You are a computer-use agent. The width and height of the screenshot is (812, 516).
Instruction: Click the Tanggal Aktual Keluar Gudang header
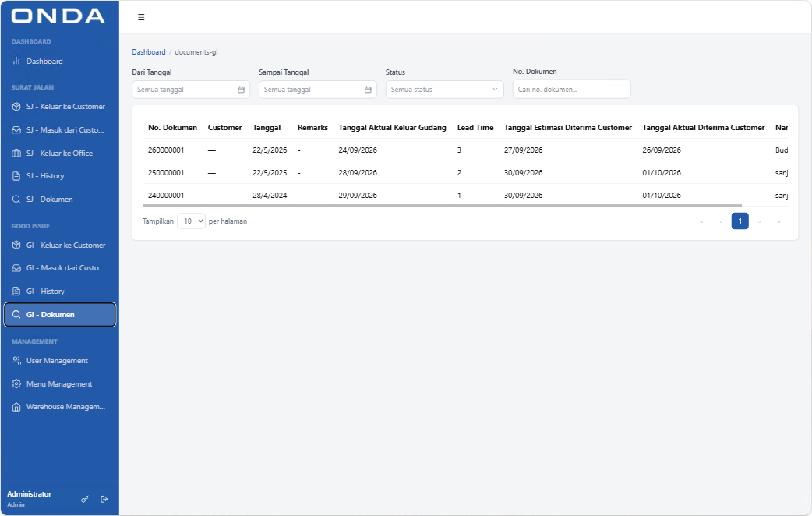[x=392, y=128]
